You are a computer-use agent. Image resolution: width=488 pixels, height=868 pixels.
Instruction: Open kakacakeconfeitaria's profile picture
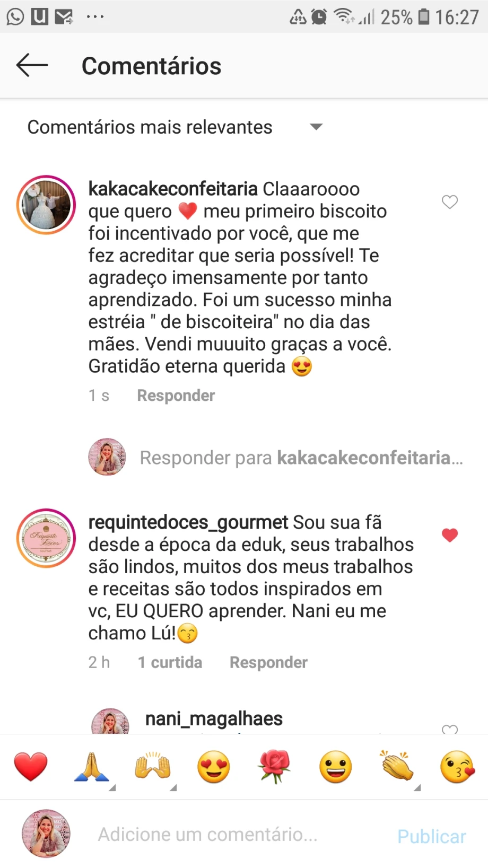pos(46,205)
